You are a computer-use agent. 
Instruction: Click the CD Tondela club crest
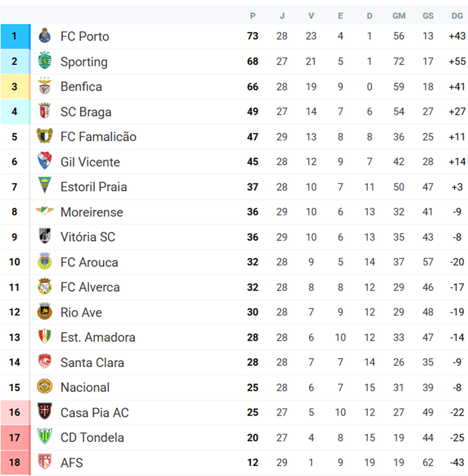44,437
